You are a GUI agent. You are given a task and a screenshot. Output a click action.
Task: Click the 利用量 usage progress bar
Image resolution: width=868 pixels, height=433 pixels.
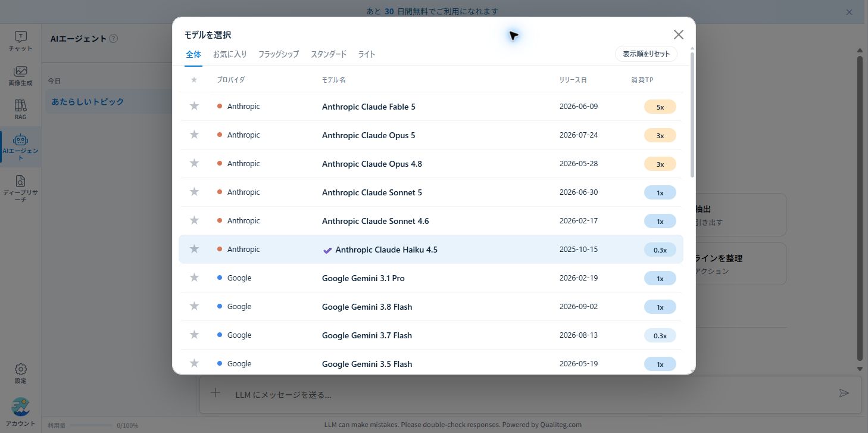point(90,425)
